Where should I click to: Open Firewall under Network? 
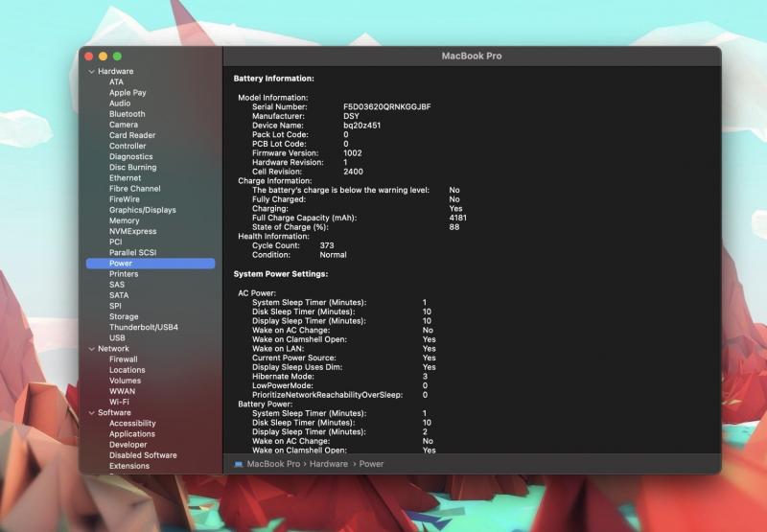124,359
